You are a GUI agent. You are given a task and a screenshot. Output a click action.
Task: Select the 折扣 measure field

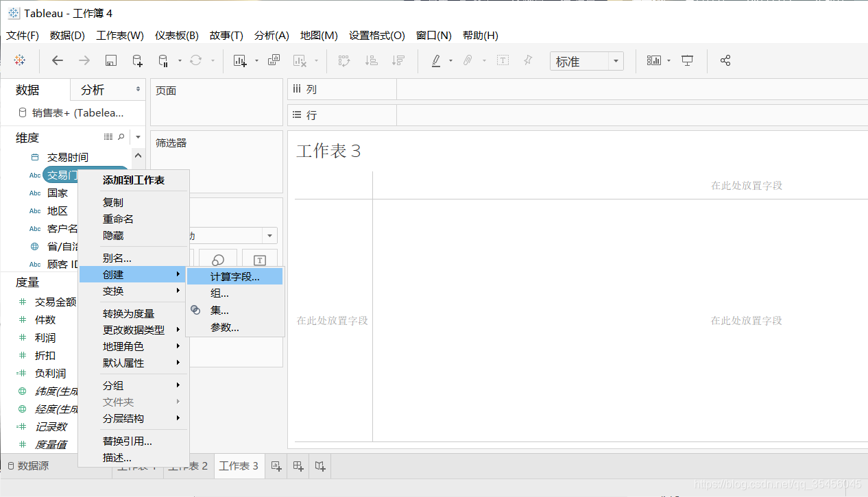(x=45, y=356)
